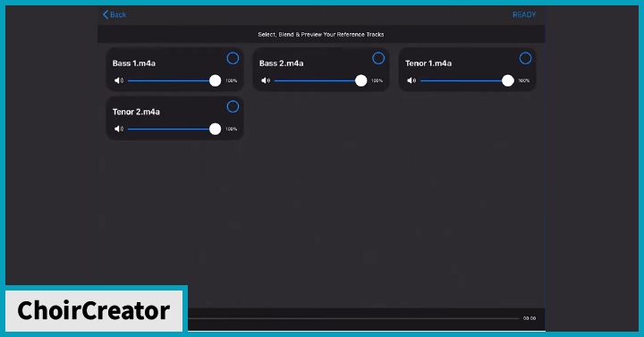Mute the Bass 2.m4a speaker icon
Image resolution: width=644 pixels, height=337 pixels.
click(266, 80)
